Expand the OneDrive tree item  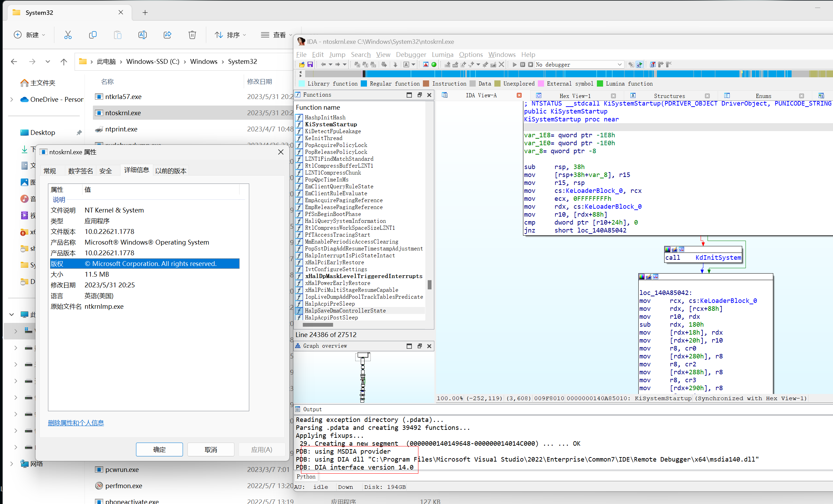pyautogui.click(x=12, y=99)
